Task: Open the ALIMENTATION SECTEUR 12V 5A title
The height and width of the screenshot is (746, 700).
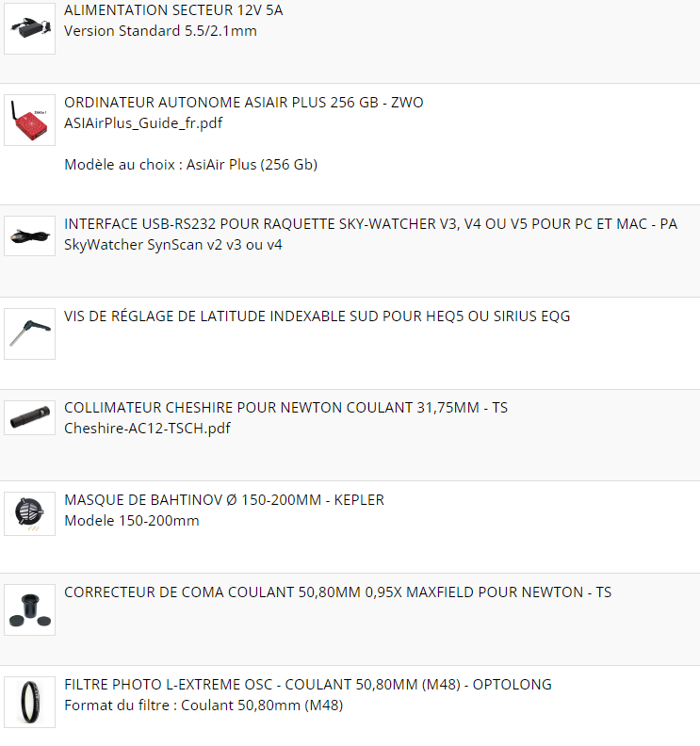Action: pos(173,10)
